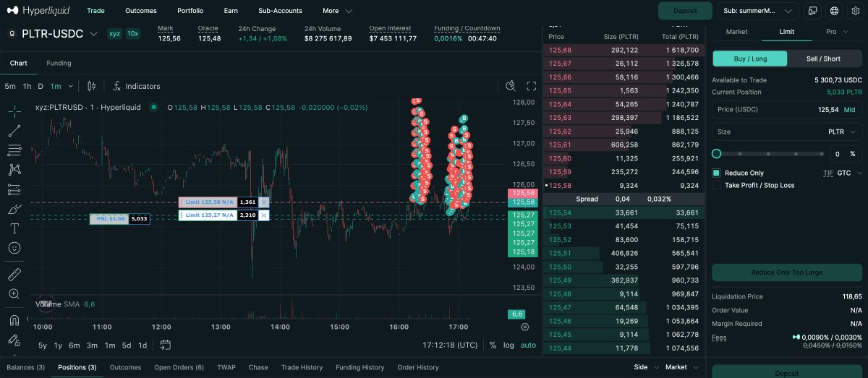The image size is (868, 378).
Task: Open the go-to-date calendar icon
Action: coord(165,345)
